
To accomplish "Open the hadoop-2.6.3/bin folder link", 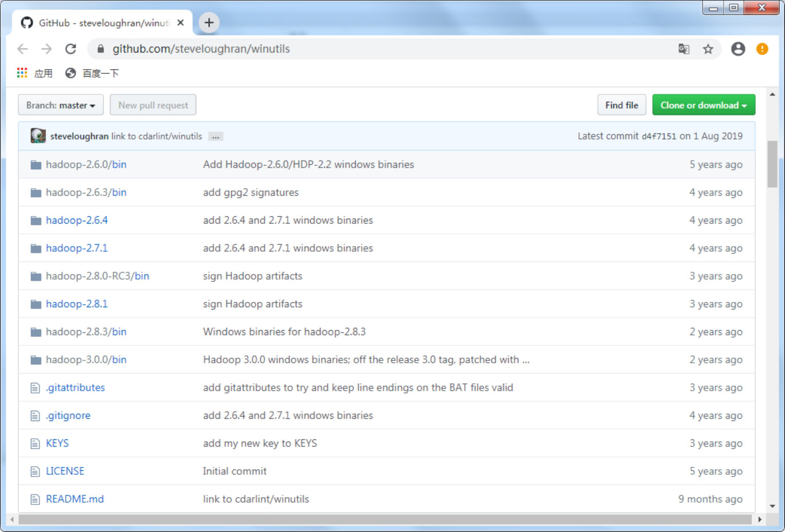I will click(x=86, y=193).
